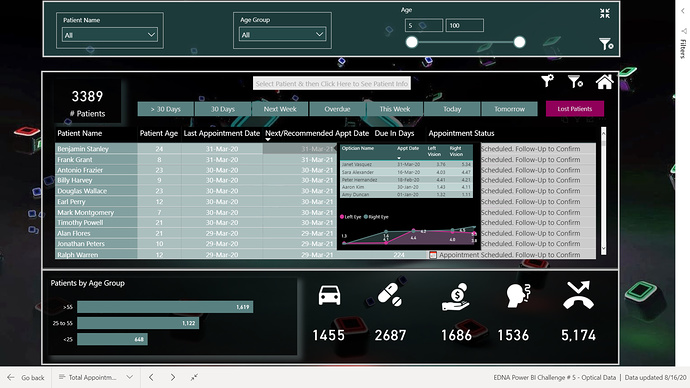Image resolution: width=690 pixels, height=388 pixels.
Task: Open the Age Group dropdown
Action: click(282, 34)
